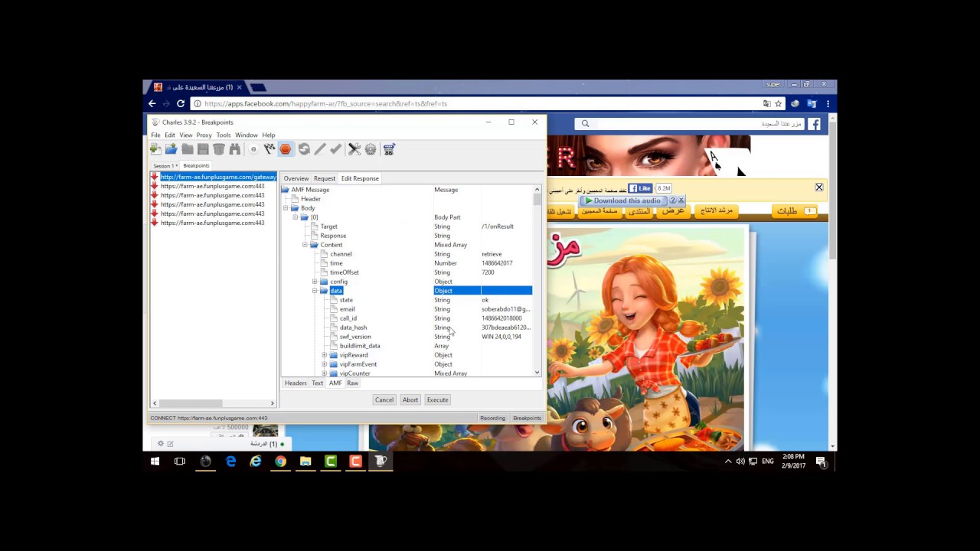The height and width of the screenshot is (551, 980).
Task: Expand the config tree node
Action: coord(314,282)
